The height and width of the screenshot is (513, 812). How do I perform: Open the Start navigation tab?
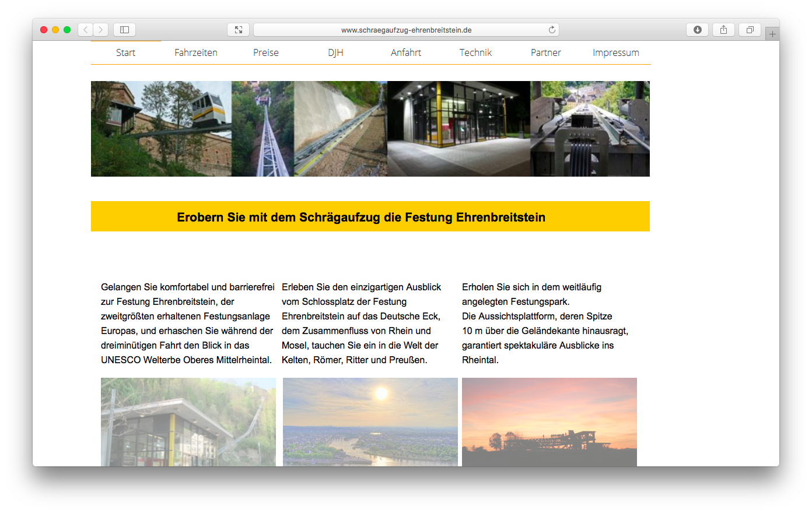pyautogui.click(x=125, y=52)
